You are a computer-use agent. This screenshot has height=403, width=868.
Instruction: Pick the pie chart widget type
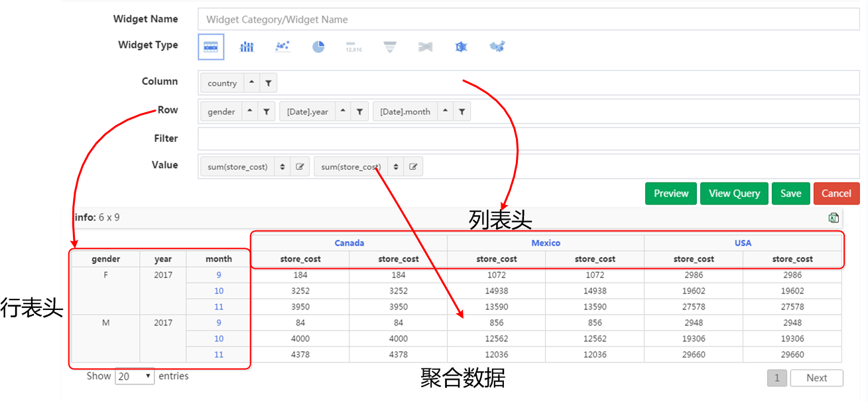tap(318, 46)
